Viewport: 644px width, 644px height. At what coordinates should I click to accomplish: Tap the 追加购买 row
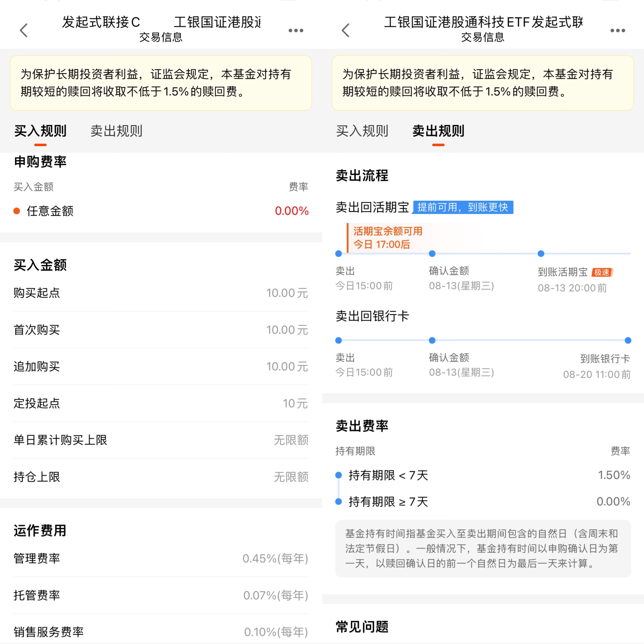pyautogui.click(x=161, y=367)
